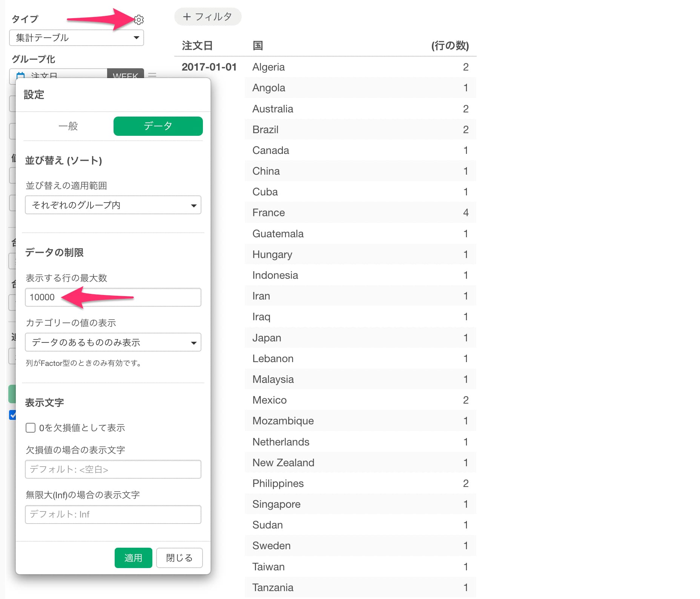Click the WEEK badge on the 注文日 grouping
This screenshot has height=599, width=700.
click(x=125, y=74)
